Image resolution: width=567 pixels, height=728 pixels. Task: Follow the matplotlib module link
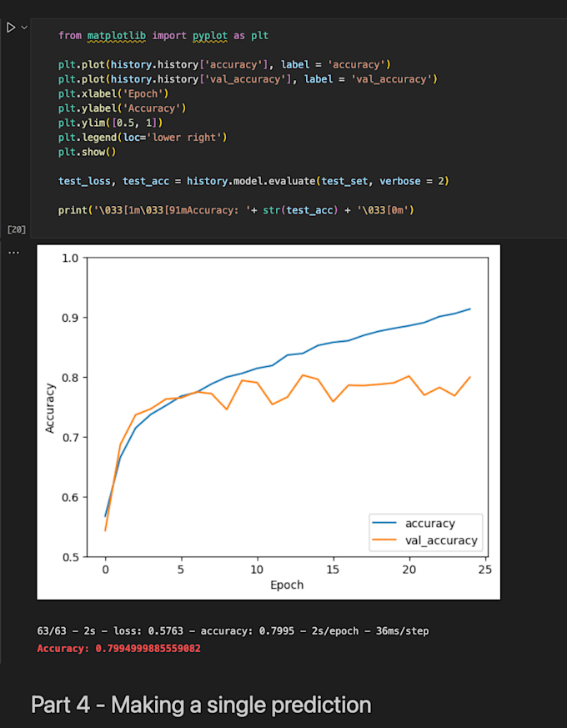pyautogui.click(x=117, y=35)
